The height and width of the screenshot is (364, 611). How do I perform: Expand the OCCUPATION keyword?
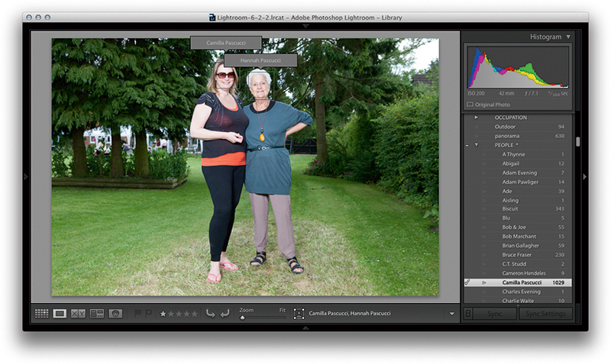[476, 118]
